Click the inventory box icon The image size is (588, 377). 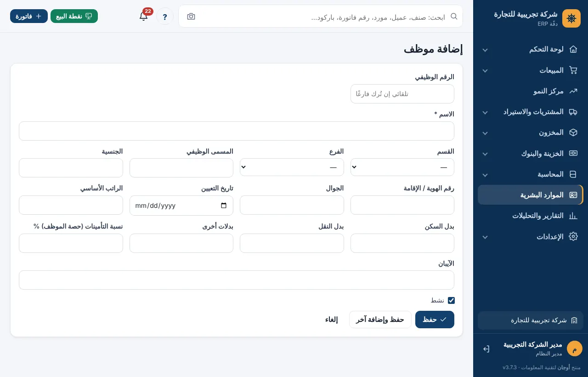[573, 132]
